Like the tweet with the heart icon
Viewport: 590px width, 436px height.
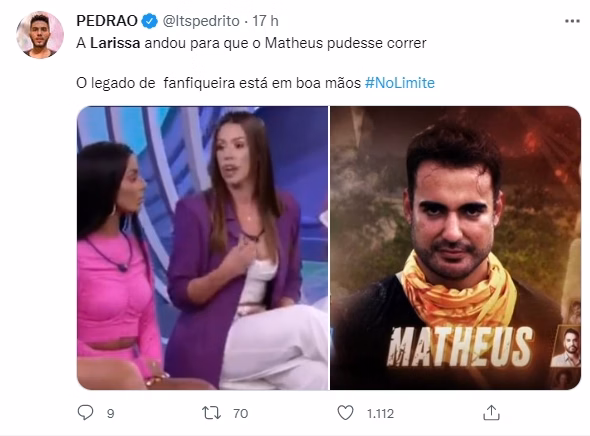coord(345,413)
